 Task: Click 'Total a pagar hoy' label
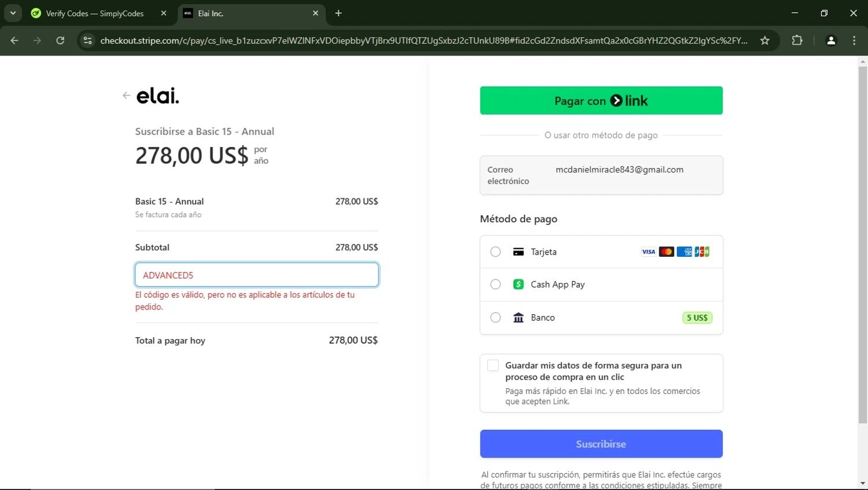[170, 341]
